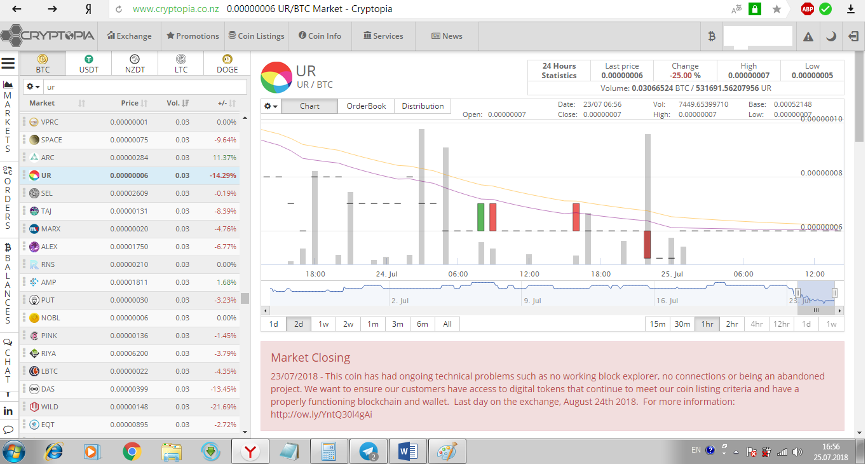Sort list by Price column
The height and width of the screenshot is (464, 868).
click(x=134, y=103)
